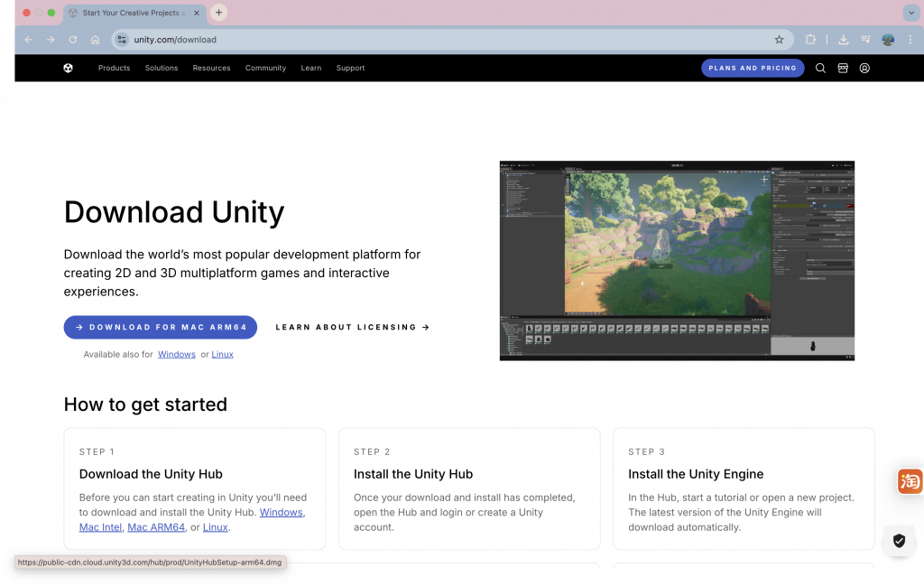Open the Learn menu
The width and height of the screenshot is (924, 586).
coord(311,69)
